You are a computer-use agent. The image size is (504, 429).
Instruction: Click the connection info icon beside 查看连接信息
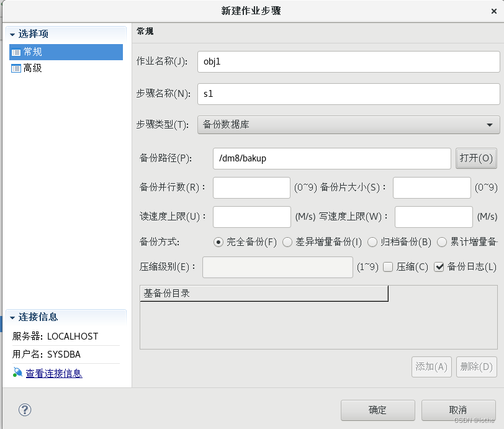click(17, 373)
